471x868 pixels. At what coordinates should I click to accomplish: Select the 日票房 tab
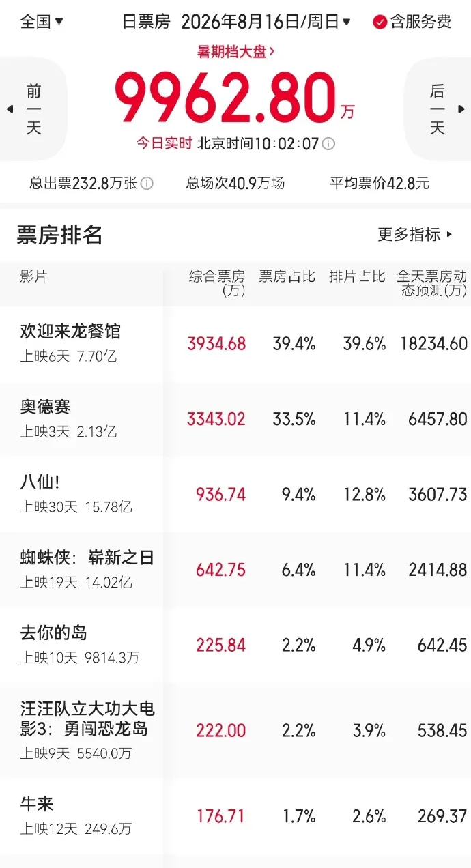(x=146, y=22)
